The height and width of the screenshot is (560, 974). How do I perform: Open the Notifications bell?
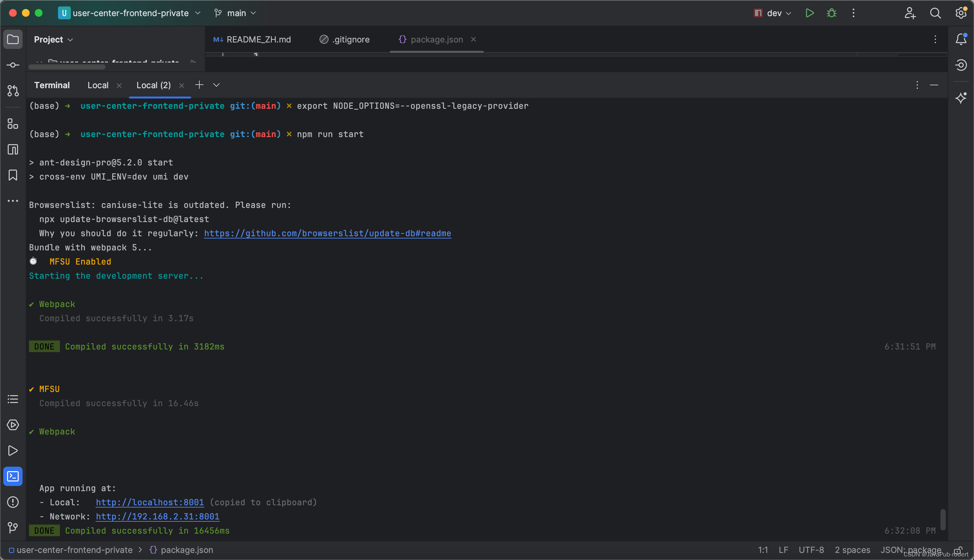[961, 39]
